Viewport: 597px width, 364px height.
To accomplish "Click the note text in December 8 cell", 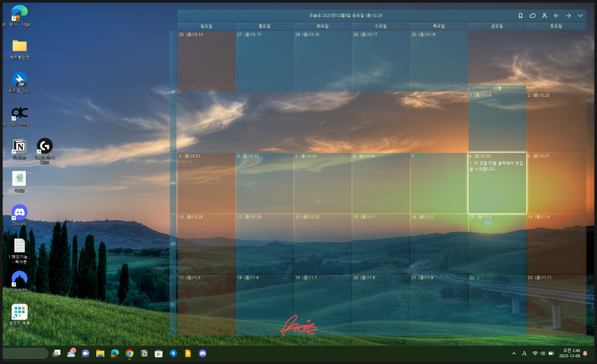I will [496, 166].
